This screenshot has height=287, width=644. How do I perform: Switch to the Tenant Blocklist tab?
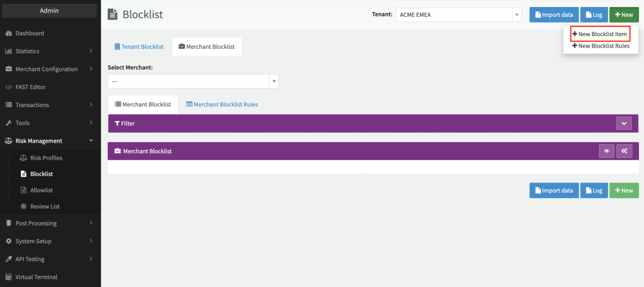tap(139, 47)
